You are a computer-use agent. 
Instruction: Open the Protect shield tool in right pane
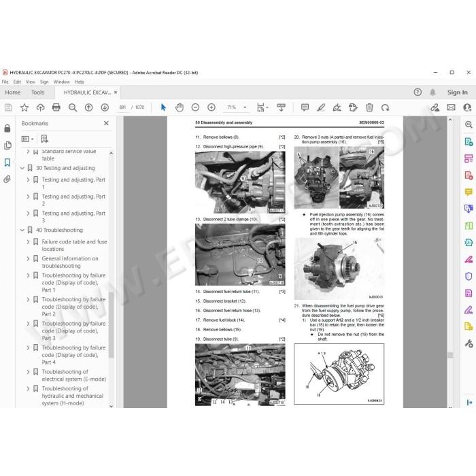click(x=469, y=276)
